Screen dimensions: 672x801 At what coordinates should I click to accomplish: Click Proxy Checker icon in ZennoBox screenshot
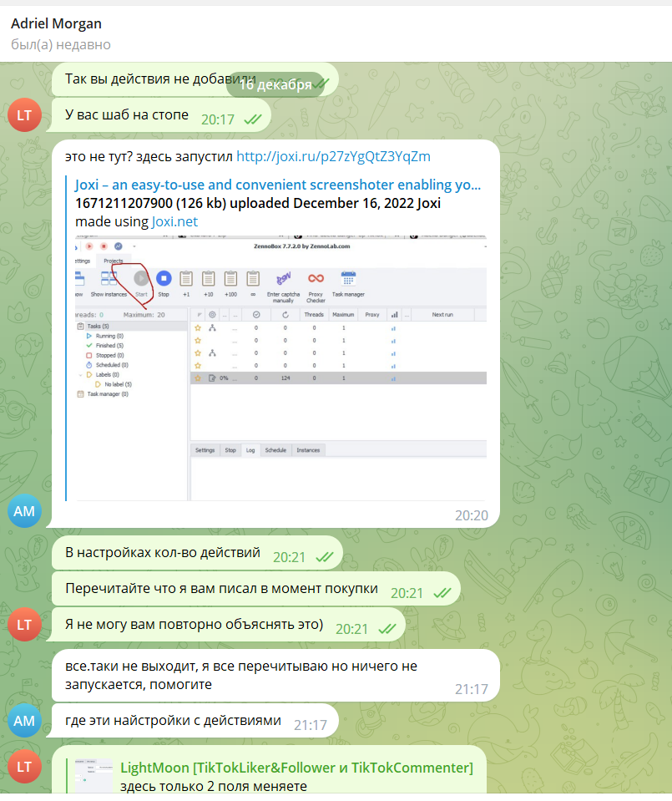(316, 278)
